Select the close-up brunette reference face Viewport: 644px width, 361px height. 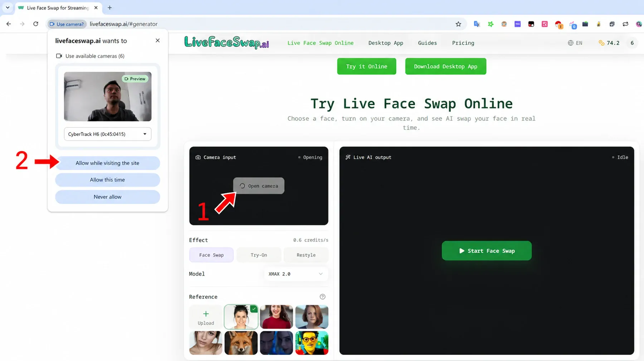pos(206,343)
